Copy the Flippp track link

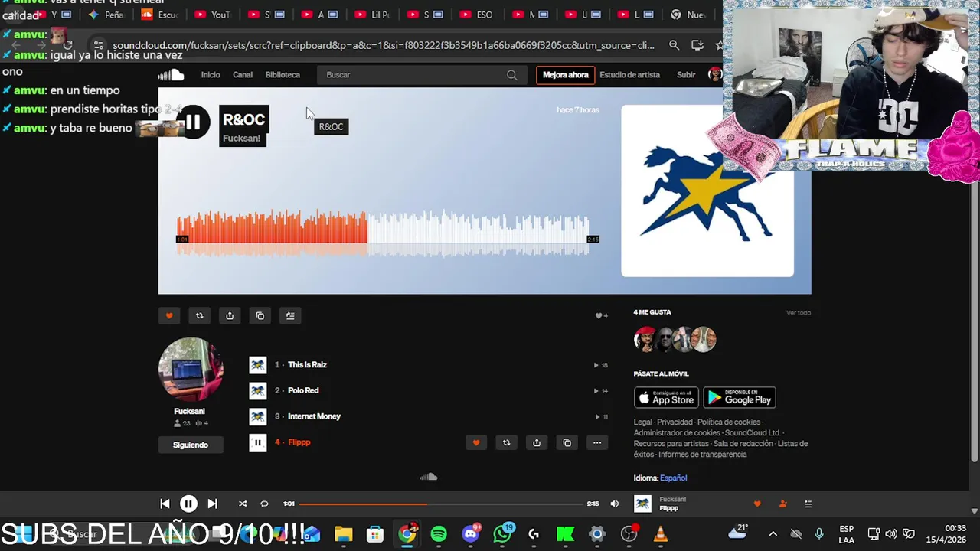pyautogui.click(x=567, y=442)
